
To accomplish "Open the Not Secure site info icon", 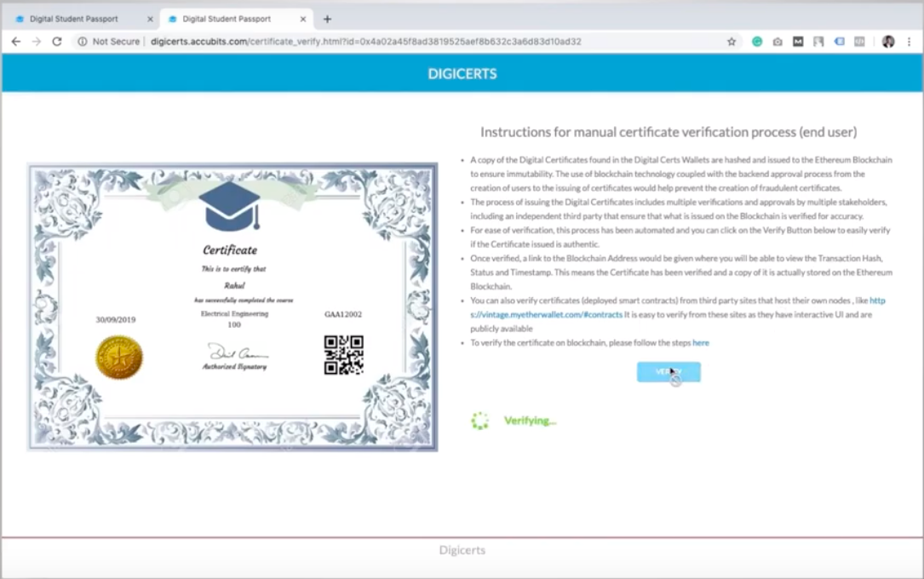I will tap(83, 42).
